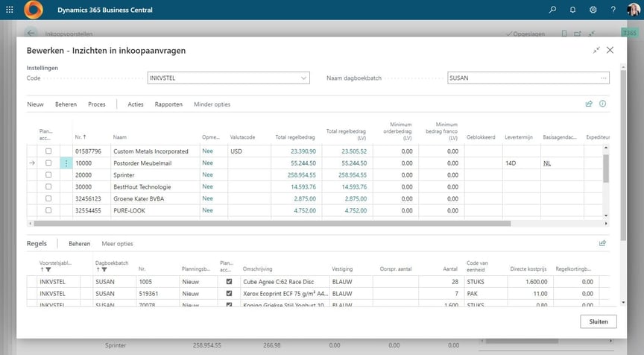Share the vendor list via share icon

[x=589, y=104]
